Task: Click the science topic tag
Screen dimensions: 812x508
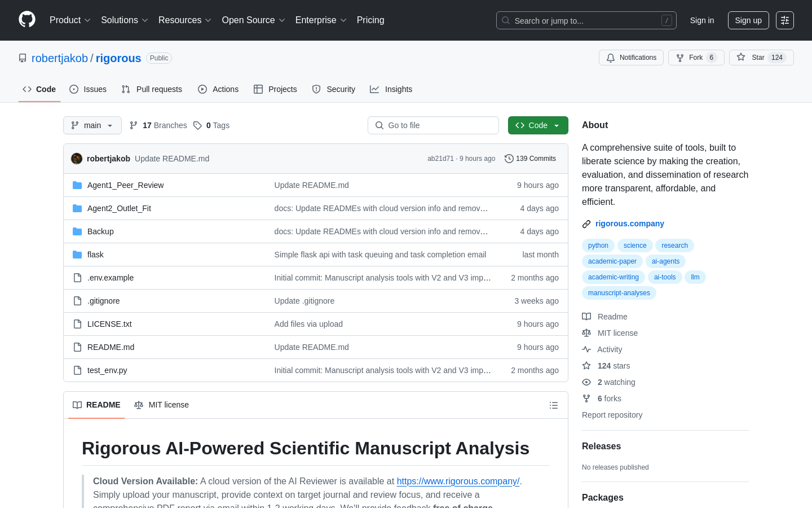Action: click(x=635, y=246)
